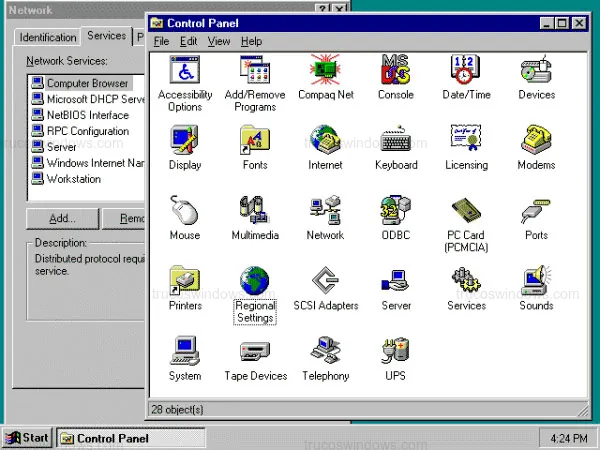
Task: Click the Add... button
Action: point(62,218)
